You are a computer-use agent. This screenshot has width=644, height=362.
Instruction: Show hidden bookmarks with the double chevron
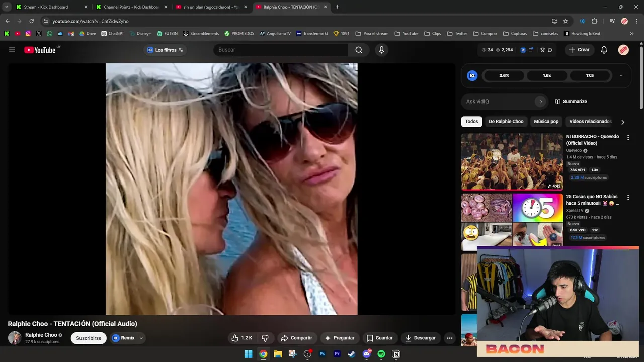pos(632,34)
